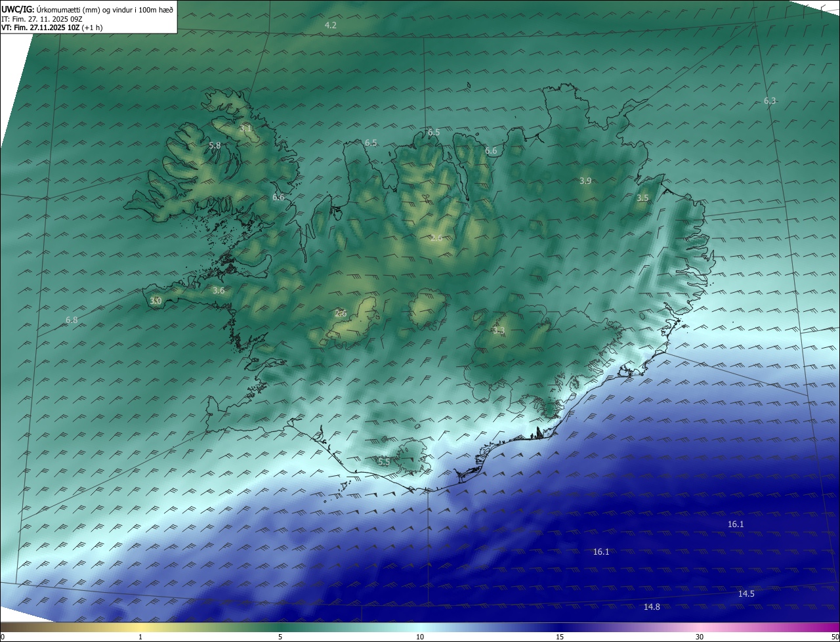Click the color scale tick label 50

click(835, 637)
